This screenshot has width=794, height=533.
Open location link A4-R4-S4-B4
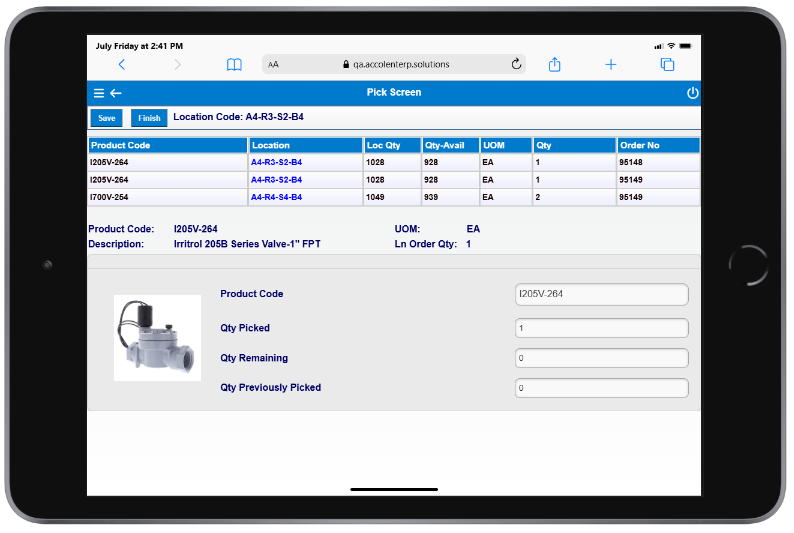pyautogui.click(x=276, y=197)
